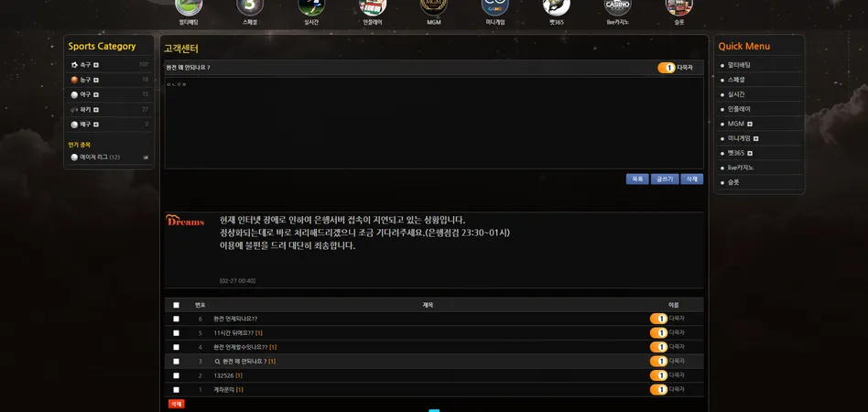This screenshot has height=412, width=868.
Task: Expand the 배구 category plus button
Action: coord(96,125)
